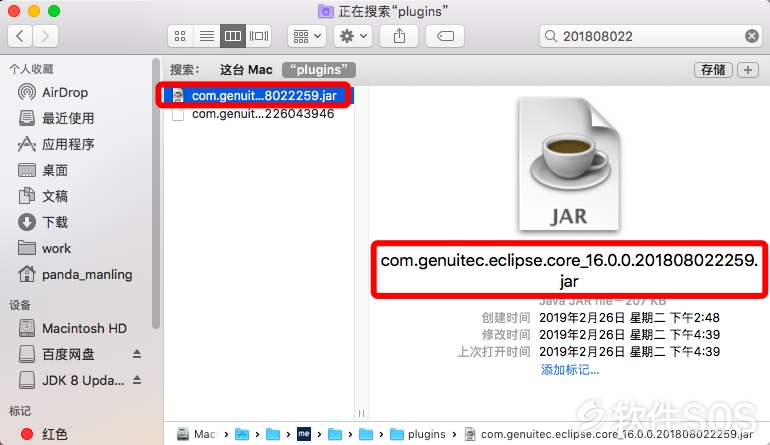Click the 修改时间 date value
The width and height of the screenshot is (770, 445).
(629, 335)
